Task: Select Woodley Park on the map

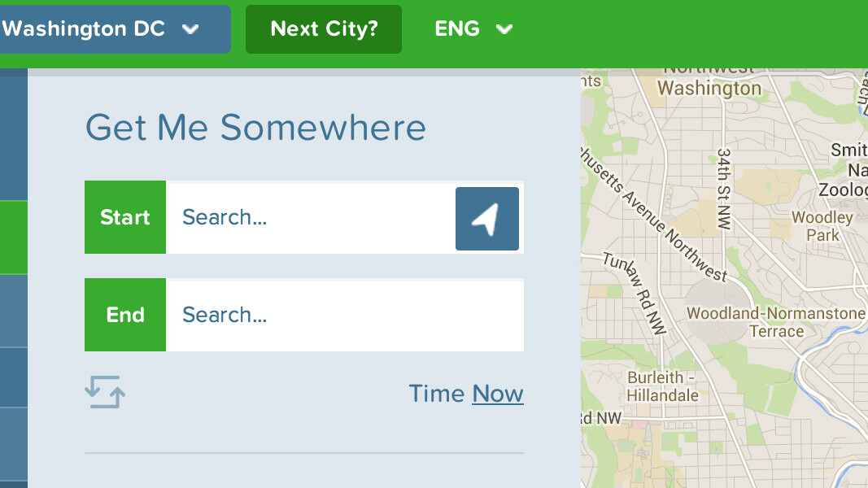Action: point(822,226)
